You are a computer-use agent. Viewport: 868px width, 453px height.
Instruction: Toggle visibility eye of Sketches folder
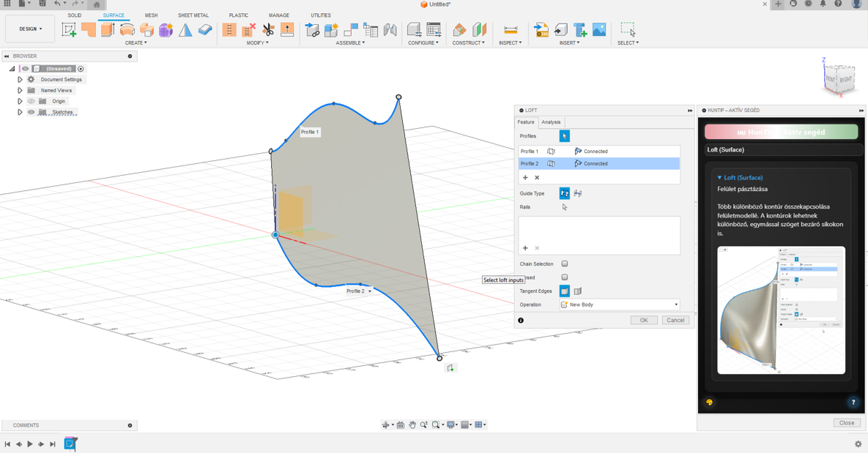pos(31,112)
